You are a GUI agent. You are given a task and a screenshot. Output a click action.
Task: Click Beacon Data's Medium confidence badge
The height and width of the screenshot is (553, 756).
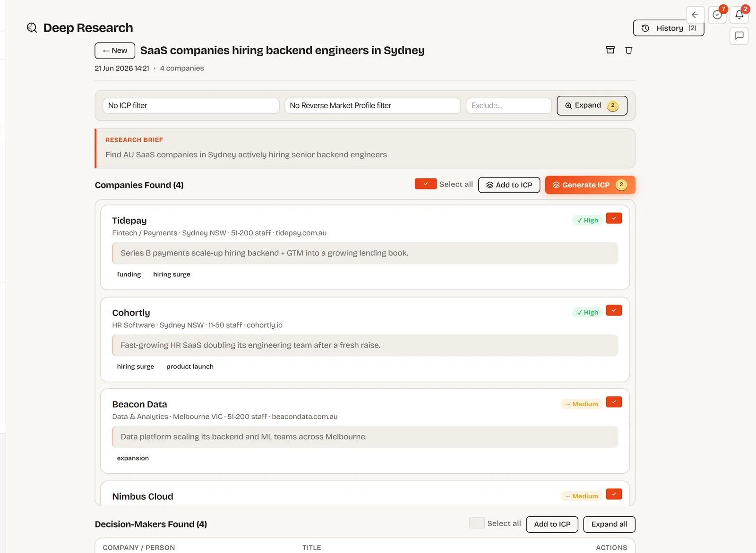pos(582,404)
